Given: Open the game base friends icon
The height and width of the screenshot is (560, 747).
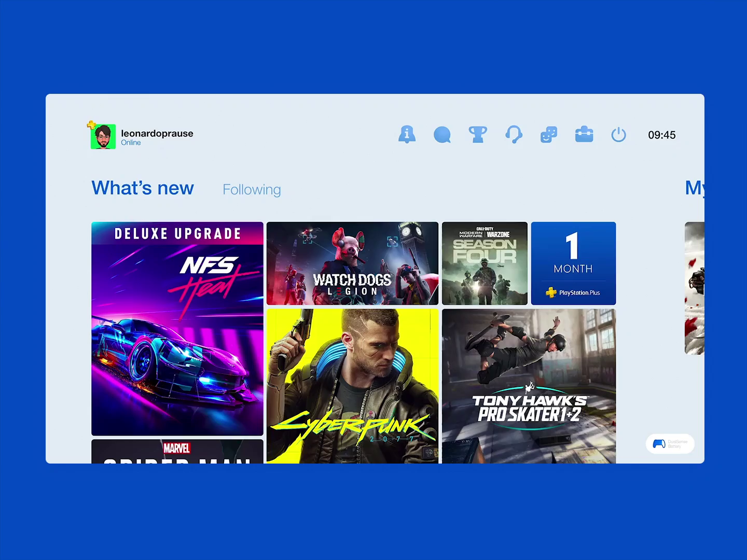Looking at the screenshot, I should point(548,135).
